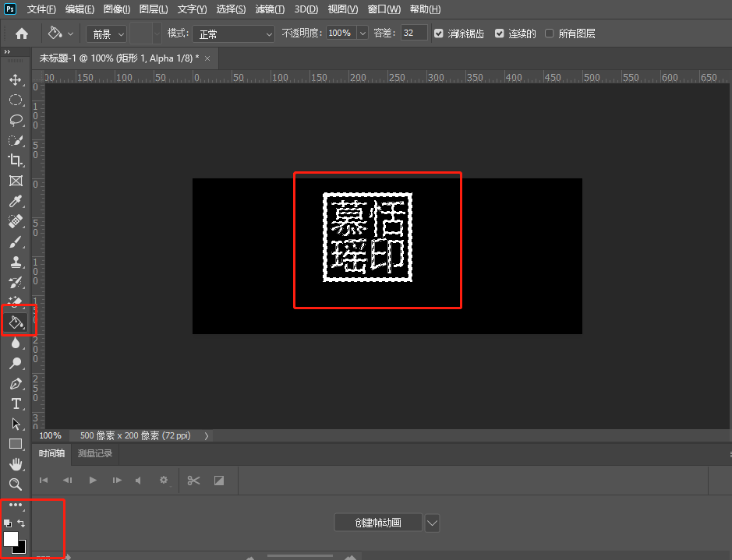This screenshot has width=732, height=560.
Task: Click the black background color swatch
Action: coord(22,548)
